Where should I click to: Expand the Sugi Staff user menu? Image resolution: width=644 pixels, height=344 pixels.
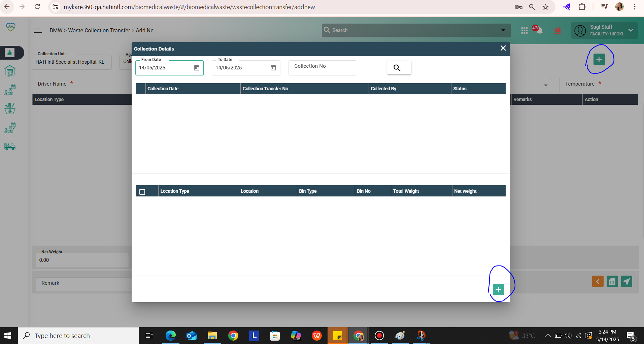click(604, 30)
